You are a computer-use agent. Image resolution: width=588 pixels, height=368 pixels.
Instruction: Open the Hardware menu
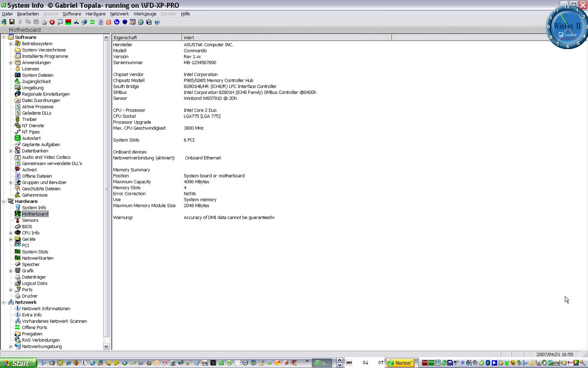(x=95, y=14)
